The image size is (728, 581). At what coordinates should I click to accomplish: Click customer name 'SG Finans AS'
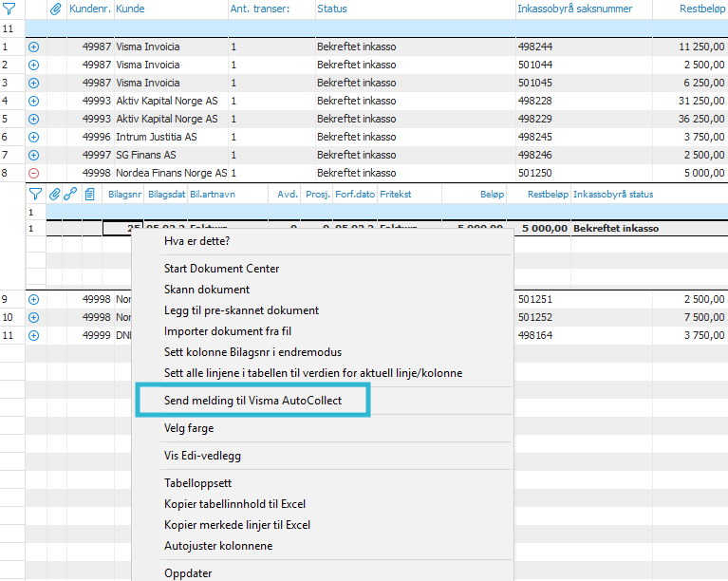pyautogui.click(x=146, y=155)
